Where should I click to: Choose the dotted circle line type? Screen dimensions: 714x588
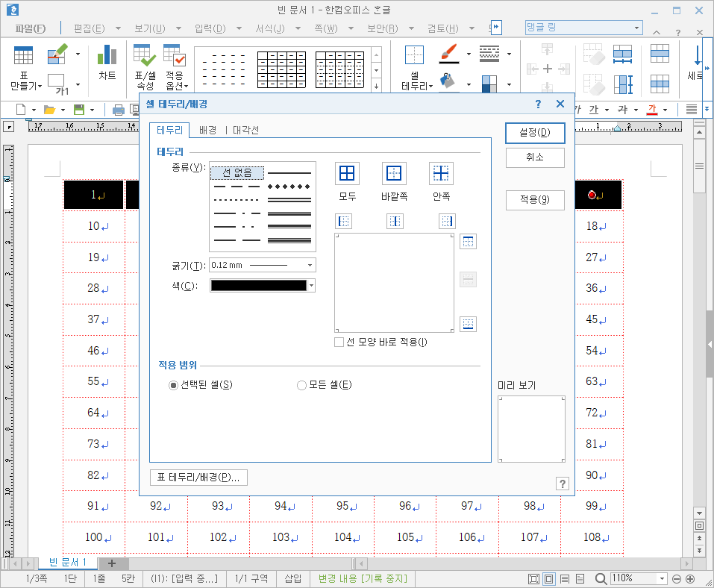(289, 187)
